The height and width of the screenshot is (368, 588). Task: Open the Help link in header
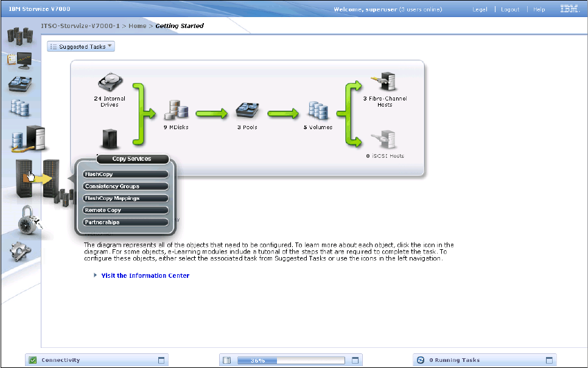click(x=539, y=10)
